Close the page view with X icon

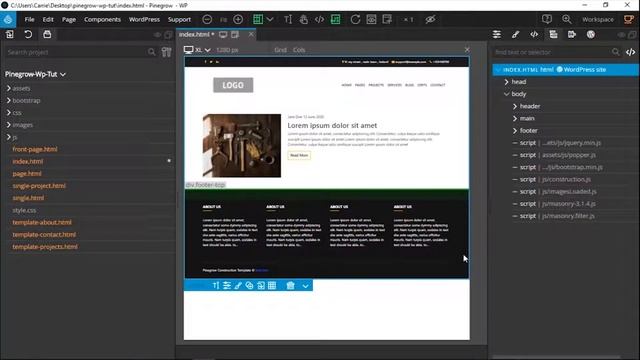[x=467, y=49]
